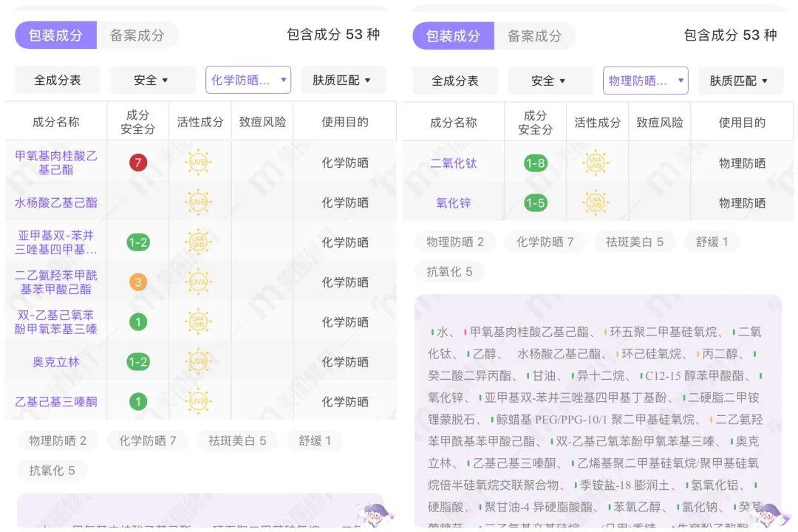The width and height of the screenshot is (798, 532).
Task: Open 安全 dropdown in right screenshot
Action: [x=550, y=81]
